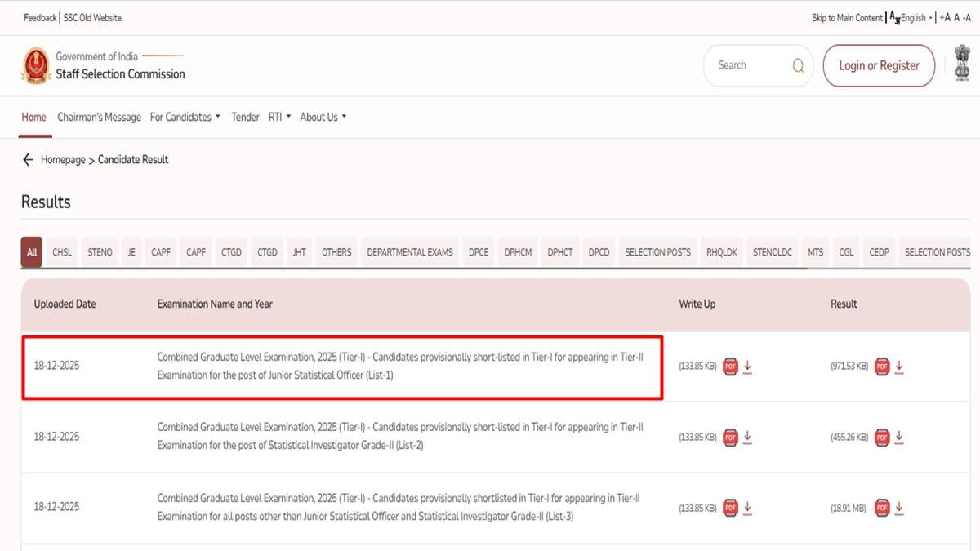The height and width of the screenshot is (551, 980).
Task: Expand the For Candidates dropdown
Action: (185, 117)
